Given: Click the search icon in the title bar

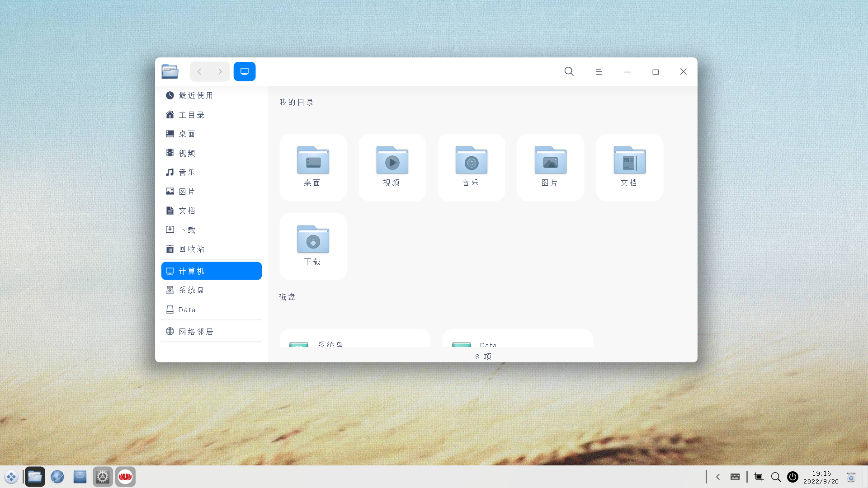Looking at the screenshot, I should 568,71.
